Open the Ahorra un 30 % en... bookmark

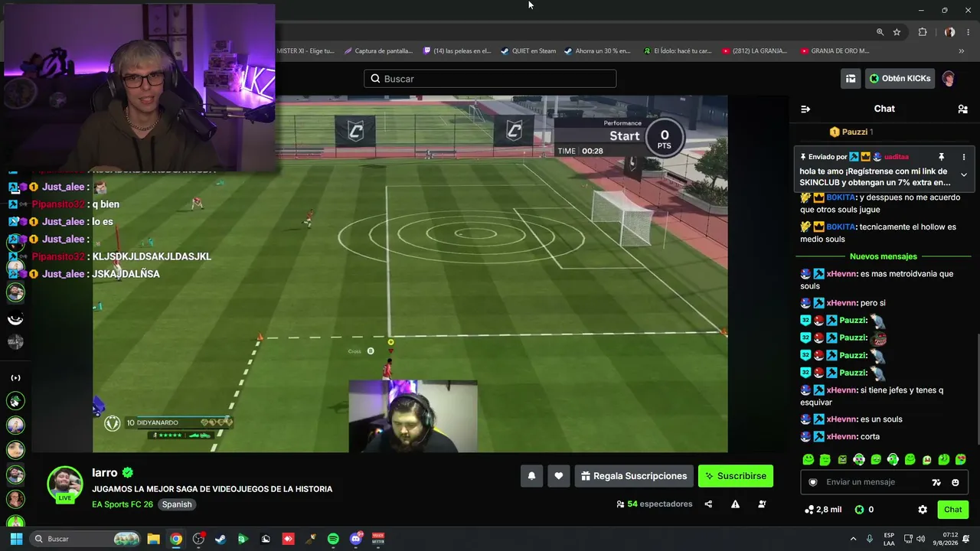pos(597,51)
